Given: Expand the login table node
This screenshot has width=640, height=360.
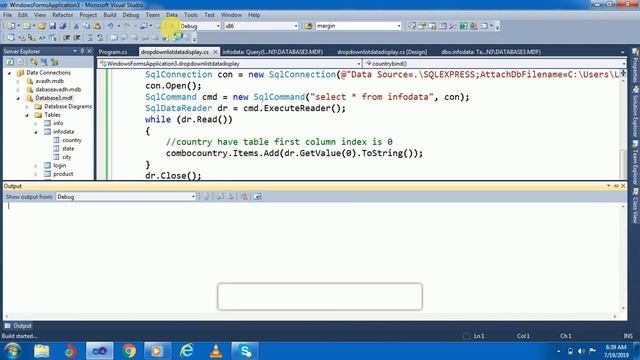Looking at the screenshot, I should pos(36,166).
